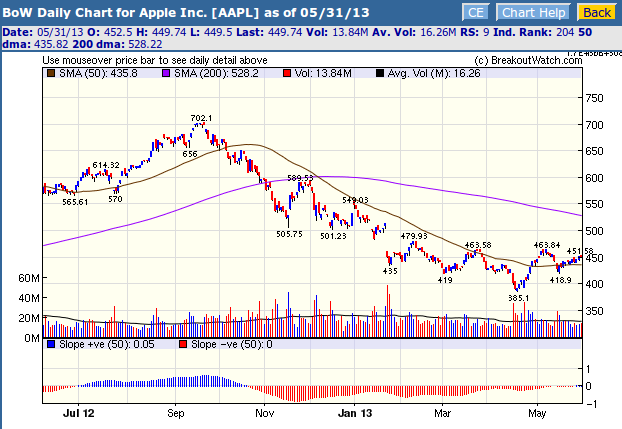This screenshot has width=622, height=429.
Task: Click the mouseover price bar instruction text
Action: (155, 60)
